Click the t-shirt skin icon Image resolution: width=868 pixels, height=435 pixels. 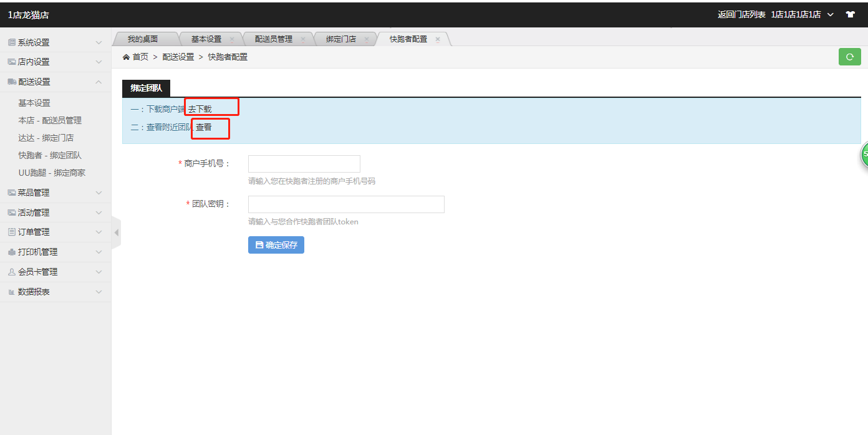(850, 14)
